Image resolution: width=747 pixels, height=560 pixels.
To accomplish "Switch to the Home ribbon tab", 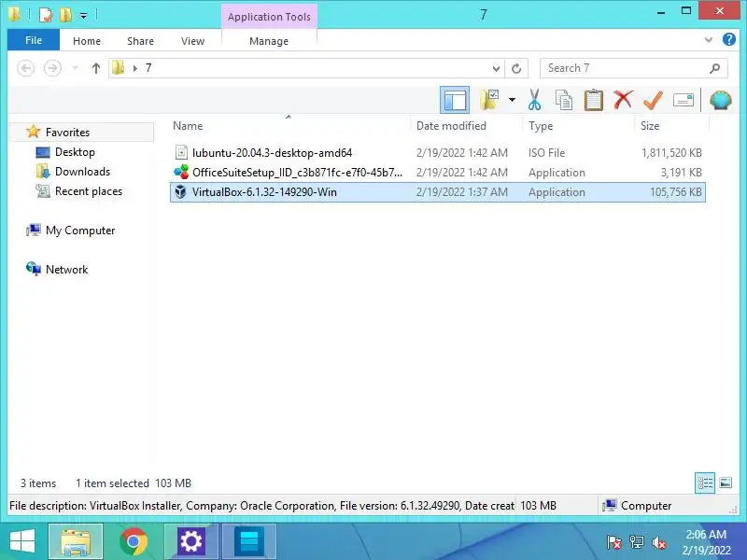I will [87, 41].
